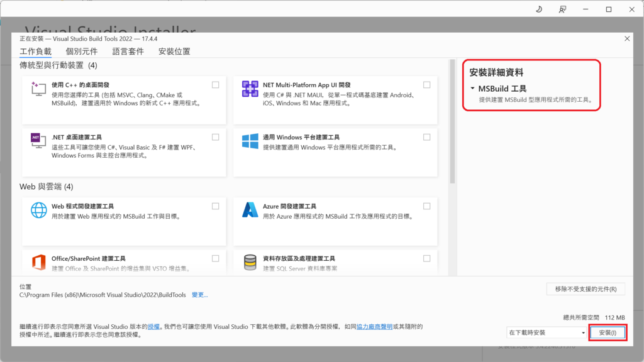Open the 在下載時安裝 install mode dropdown
Screen dimensions: 644x362
[x=547, y=332]
